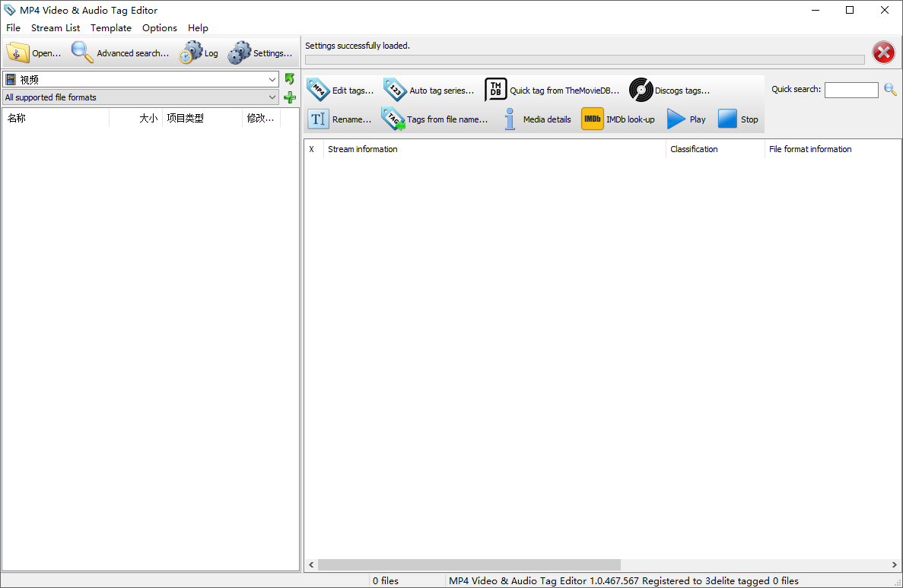Click the 'Rename...' label text
This screenshot has width=903, height=588.
351,119
